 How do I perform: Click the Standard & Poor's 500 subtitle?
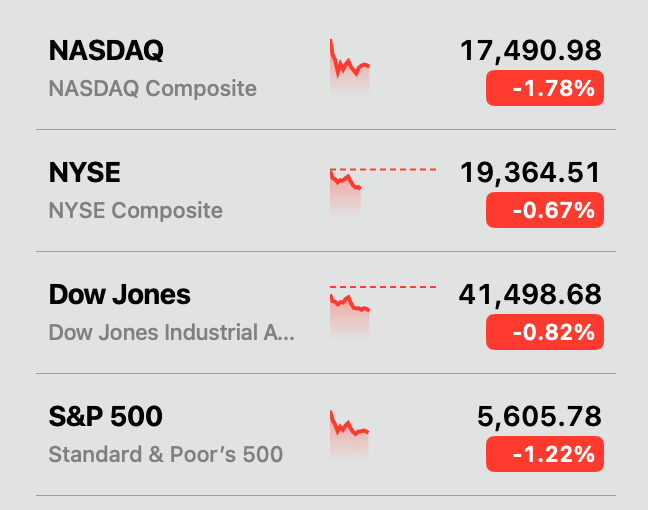(x=165, y=454)
